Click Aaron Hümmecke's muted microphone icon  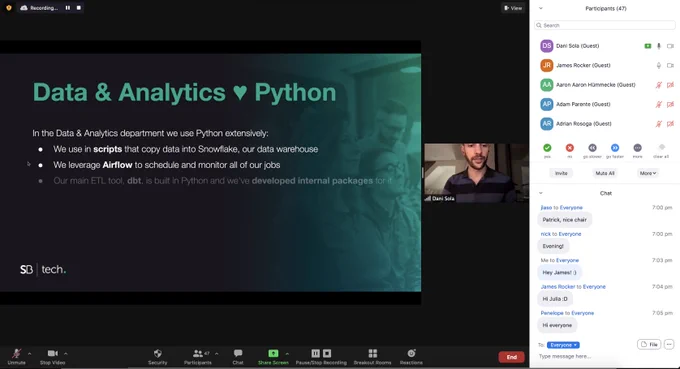click(659, 85)
